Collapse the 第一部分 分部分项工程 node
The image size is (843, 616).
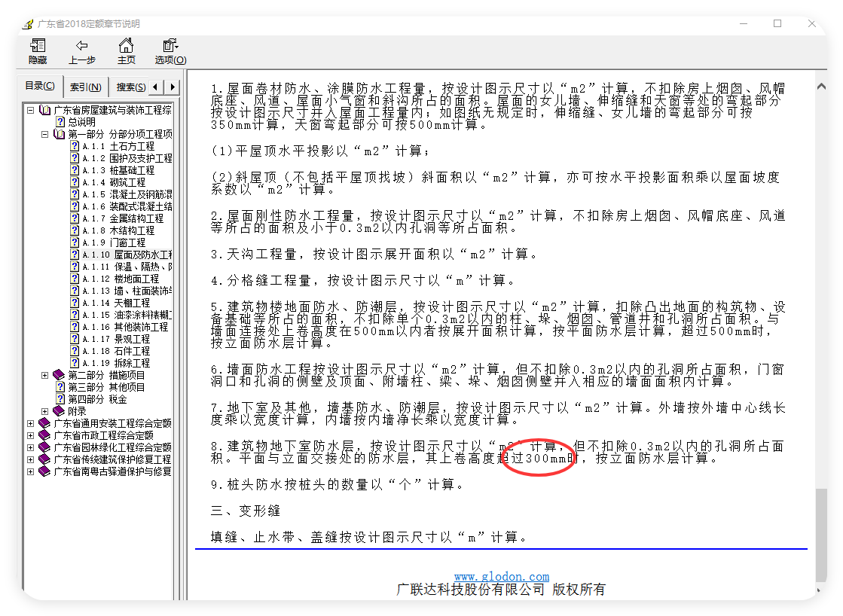pyautogui.click(x=44, y=134)
